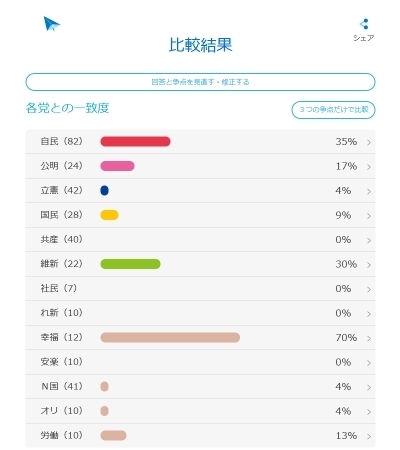Image resolution: width=400 pixels, height=450 pixels.
Task: Open details arrow for 国民 (28)
Action: 369,216
